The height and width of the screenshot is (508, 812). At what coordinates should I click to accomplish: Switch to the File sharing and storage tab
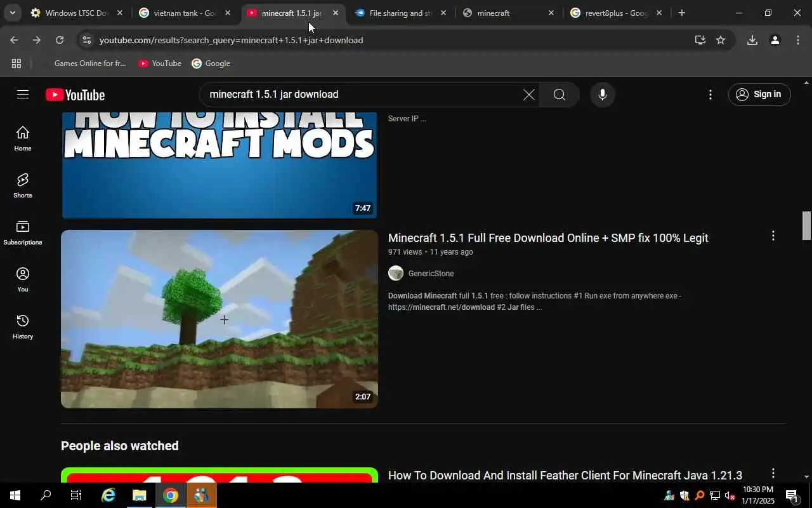(x=401, y=13)
